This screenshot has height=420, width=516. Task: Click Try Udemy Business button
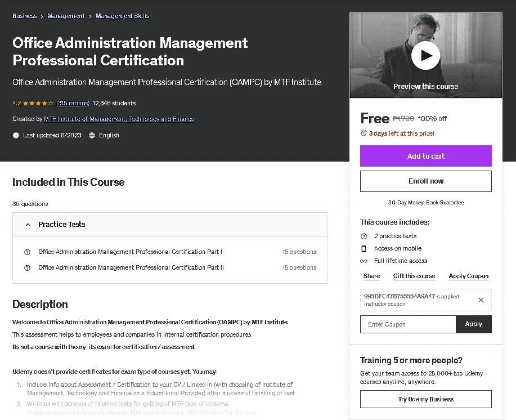coord(426,399)
